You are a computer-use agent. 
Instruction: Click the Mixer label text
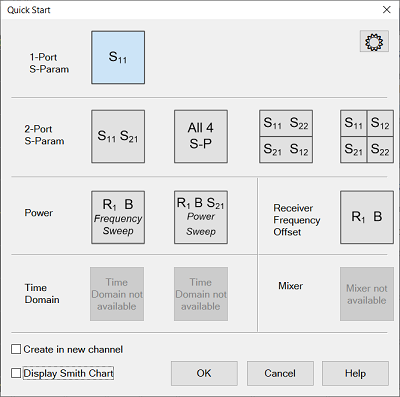tap(291, 286)
